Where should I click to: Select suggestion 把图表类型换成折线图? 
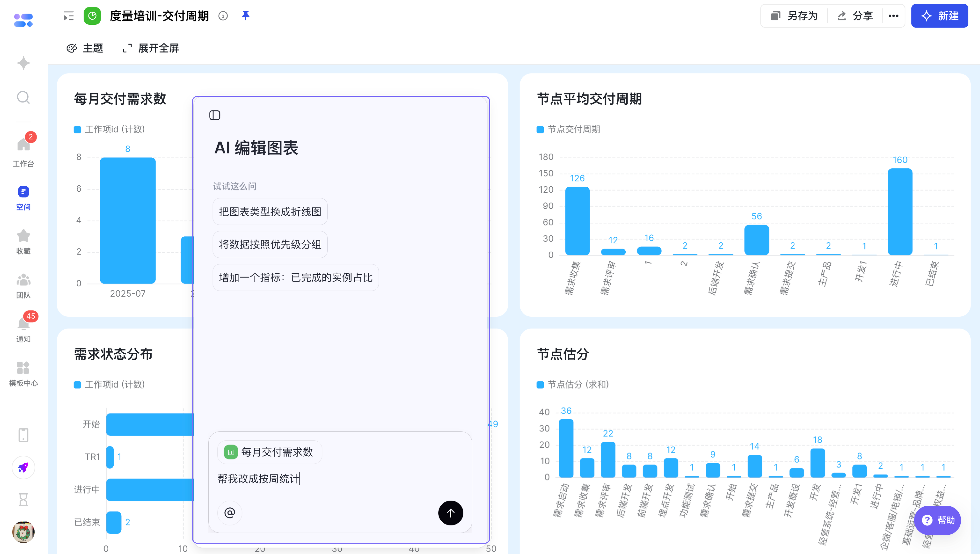tap(270, 211)
